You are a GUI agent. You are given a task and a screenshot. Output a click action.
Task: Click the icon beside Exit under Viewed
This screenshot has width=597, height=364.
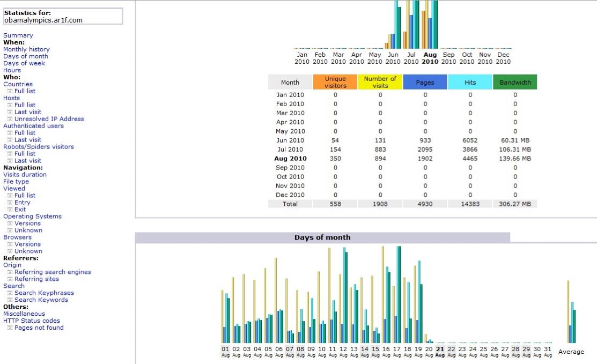pyautogui.click(x=10, y=210)
